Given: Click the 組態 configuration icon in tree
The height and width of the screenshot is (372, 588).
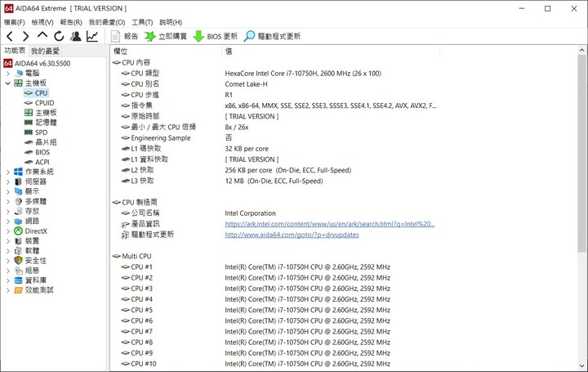Looking at the screenshot, I should point(18,271).
